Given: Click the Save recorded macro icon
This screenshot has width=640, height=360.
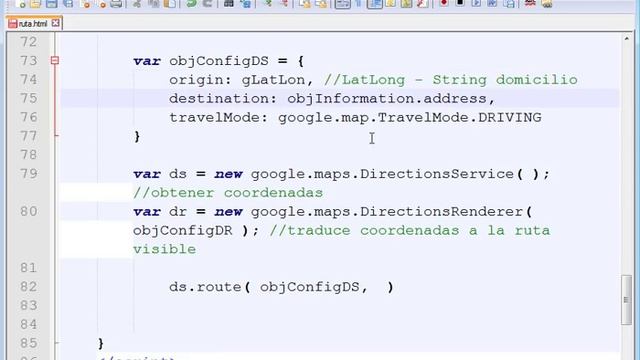Looking at the screenshot, I should click(509, 4).
